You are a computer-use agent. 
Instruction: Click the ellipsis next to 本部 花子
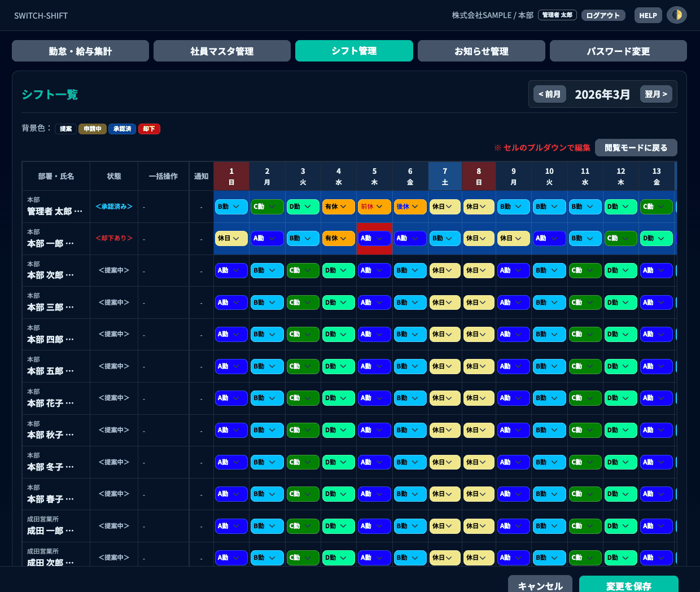69,404
